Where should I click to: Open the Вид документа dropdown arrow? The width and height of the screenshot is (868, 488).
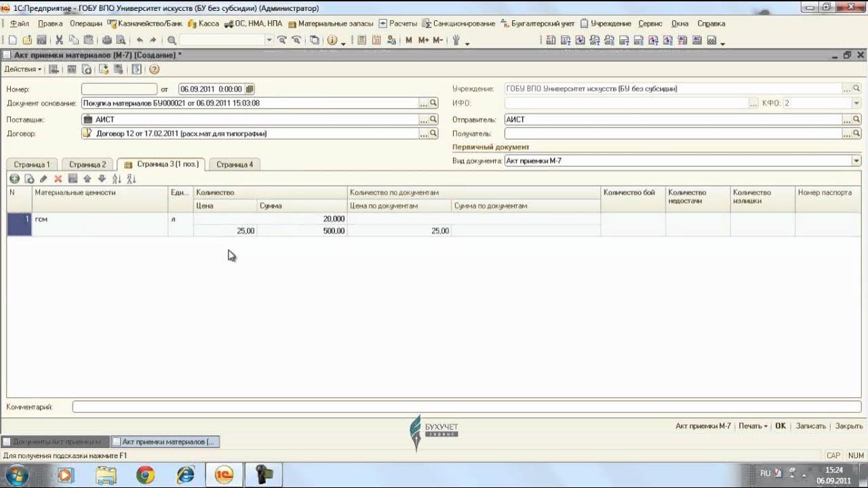click(856, 161)
